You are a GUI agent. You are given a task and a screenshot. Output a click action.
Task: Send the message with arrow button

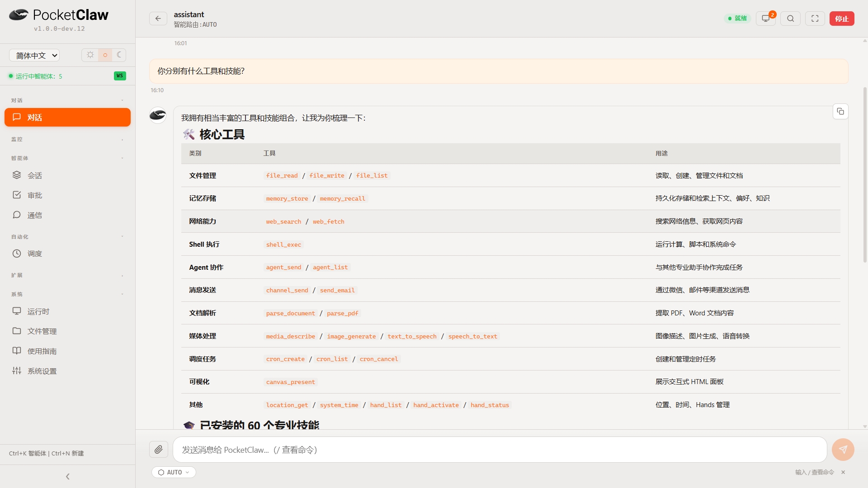(x=843, y=450)
